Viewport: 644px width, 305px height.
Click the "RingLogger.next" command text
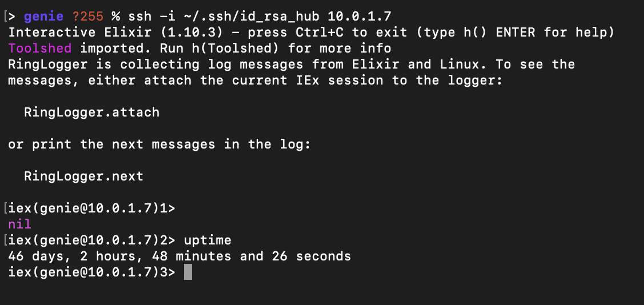coord(83,176)
